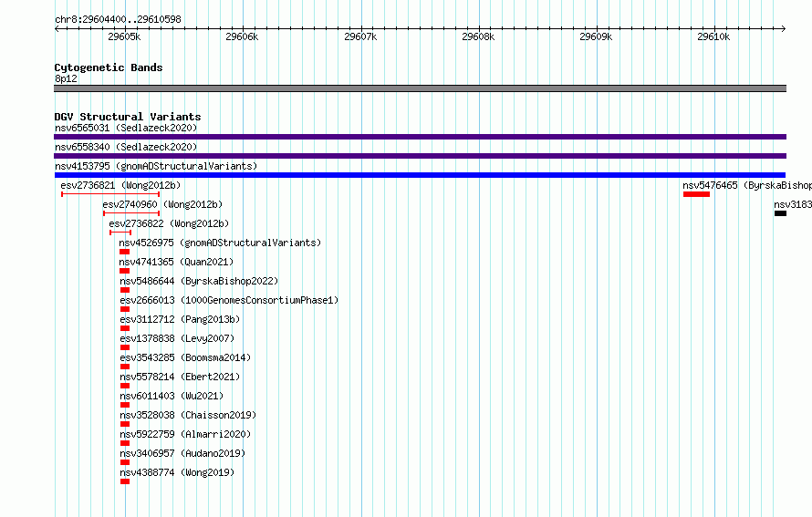Screen dimensions: 812x517
Task: Click the 8p12 cytogenetic band label
Action: tap(66, 78)
